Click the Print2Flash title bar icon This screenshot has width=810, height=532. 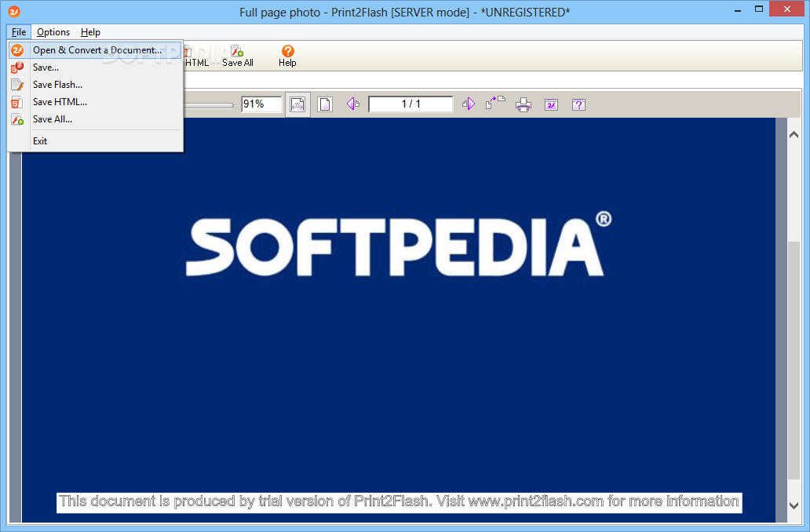(14, 11)
